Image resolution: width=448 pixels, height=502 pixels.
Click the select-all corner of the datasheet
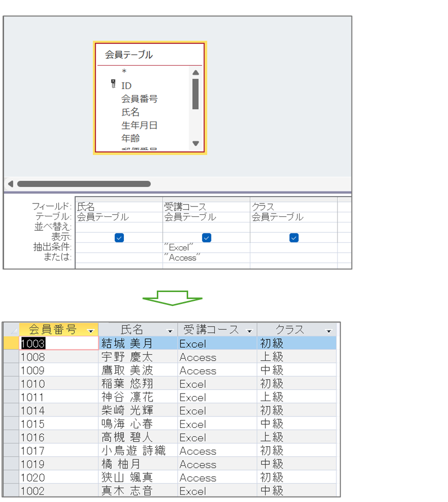[10, 329]
